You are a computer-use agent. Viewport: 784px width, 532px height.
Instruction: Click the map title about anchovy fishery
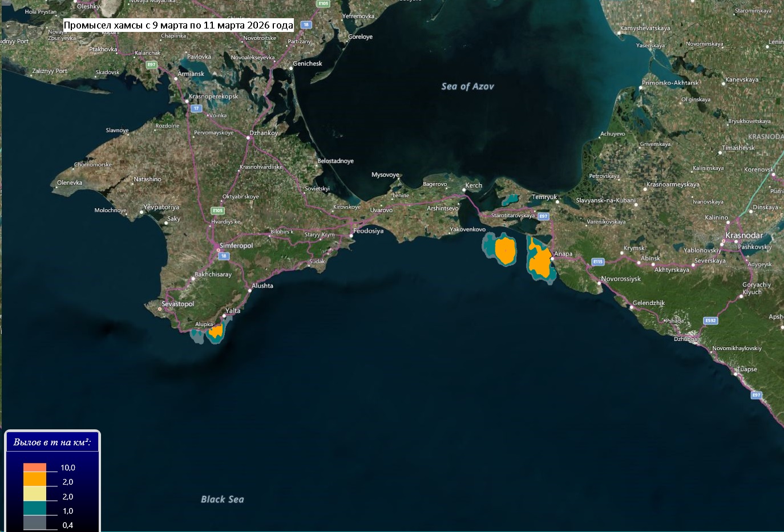178,25
